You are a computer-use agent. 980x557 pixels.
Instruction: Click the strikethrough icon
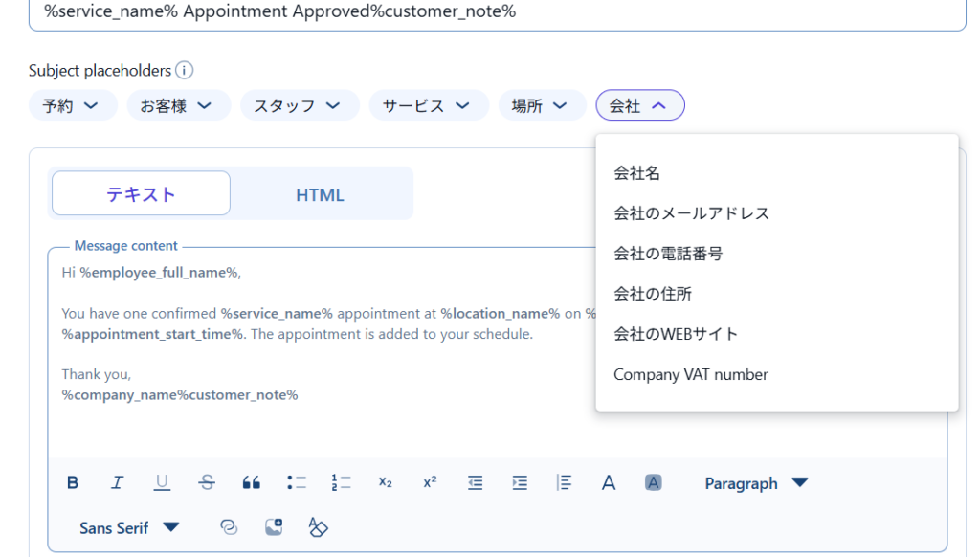(x=207, y=483)
